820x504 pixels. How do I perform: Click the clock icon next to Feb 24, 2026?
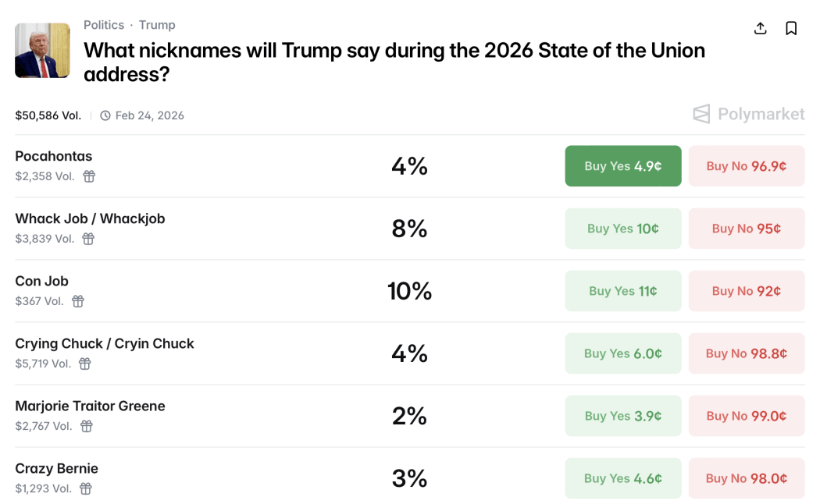pyautogui.click(x=105, y=115)
